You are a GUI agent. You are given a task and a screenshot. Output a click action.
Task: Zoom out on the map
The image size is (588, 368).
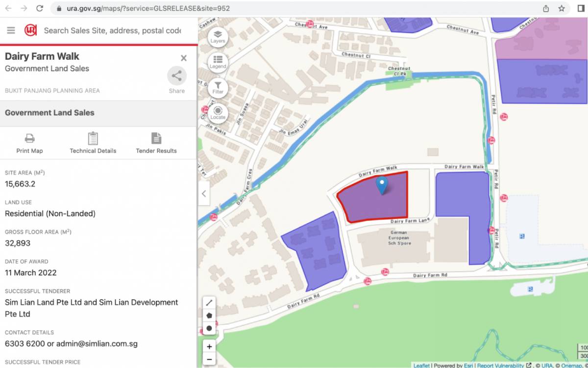pos(209,359)
